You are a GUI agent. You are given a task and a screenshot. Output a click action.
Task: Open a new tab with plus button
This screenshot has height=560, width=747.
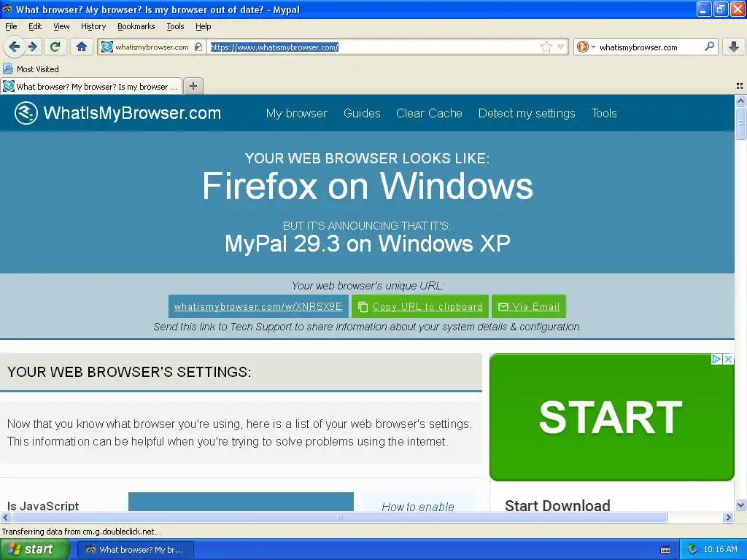[x=193, y=86]
